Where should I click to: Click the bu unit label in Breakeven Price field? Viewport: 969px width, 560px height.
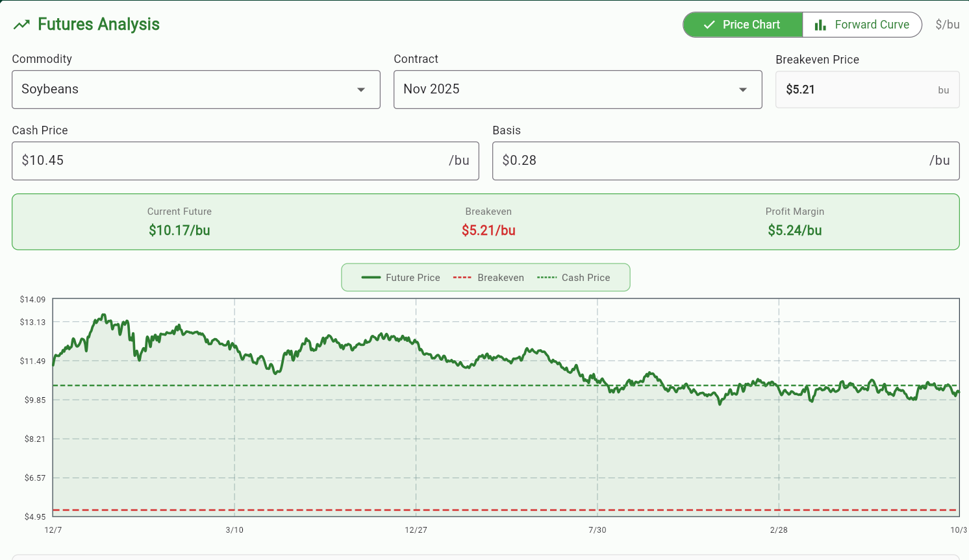pyautogui.click(x=943, y=90)
